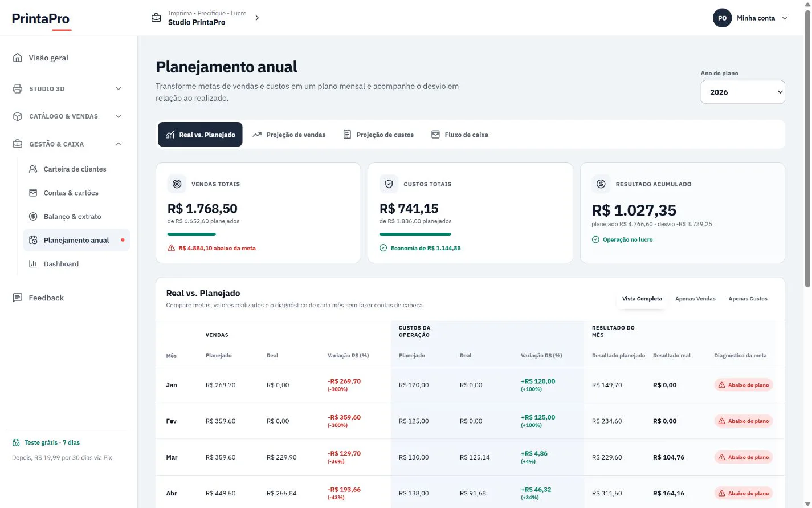Click the box icon next to CATÁLOGO & VENDAS
Screen dimensions: 812x508
[18, 116]
